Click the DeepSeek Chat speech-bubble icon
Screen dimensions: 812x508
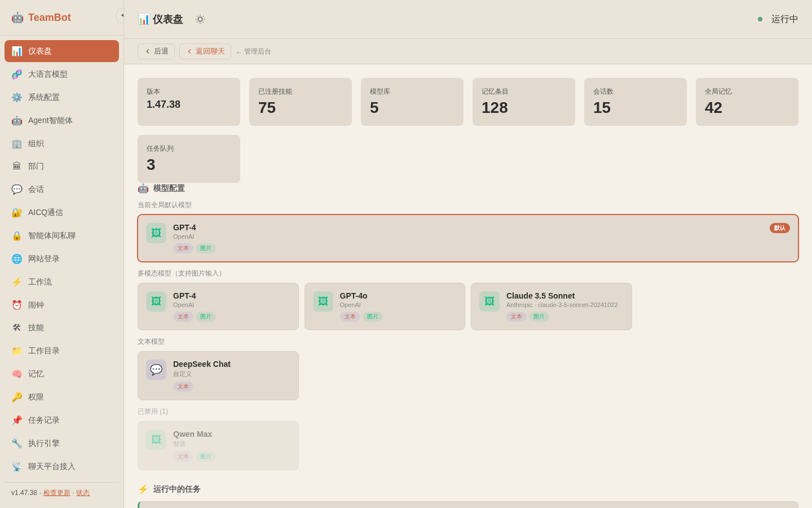pos(156,370)
